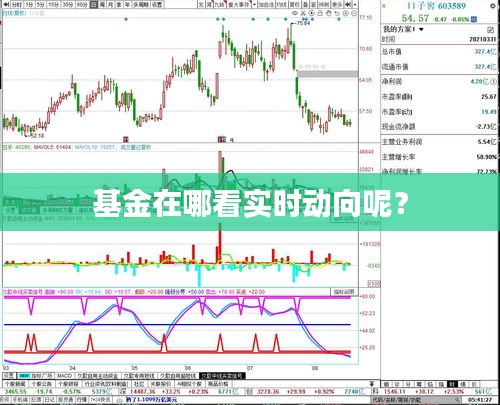This screenshot has height=405, width=500.
Task: Open the dropdown arrow after 重大事件
Action: [x=255, y=5]
